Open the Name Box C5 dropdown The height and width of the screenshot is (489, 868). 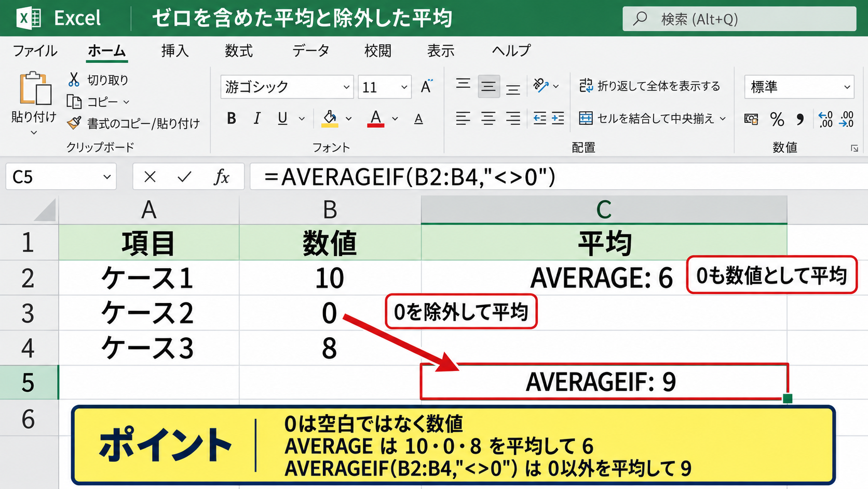[x=107, y=177]
